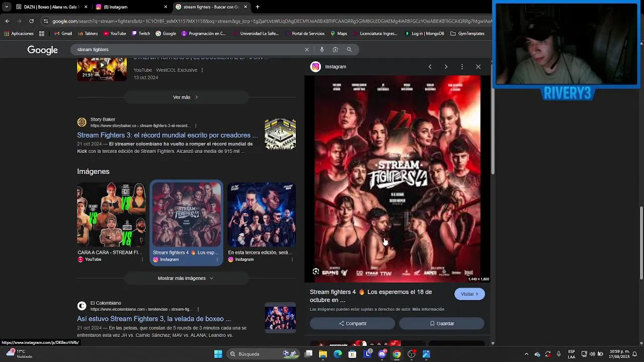Show hidden system tray icons

(526, 354)
